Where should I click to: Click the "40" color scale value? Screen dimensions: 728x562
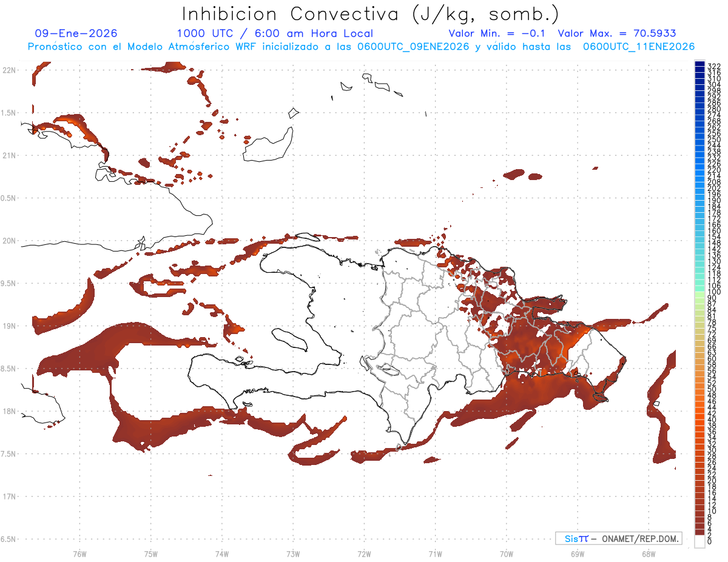click(712, 420)
